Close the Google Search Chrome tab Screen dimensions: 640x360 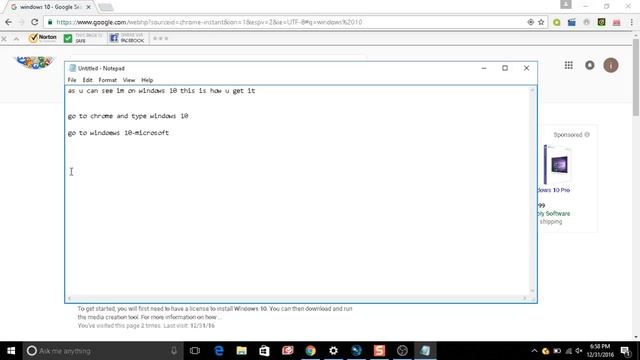(x=89, y=7)
